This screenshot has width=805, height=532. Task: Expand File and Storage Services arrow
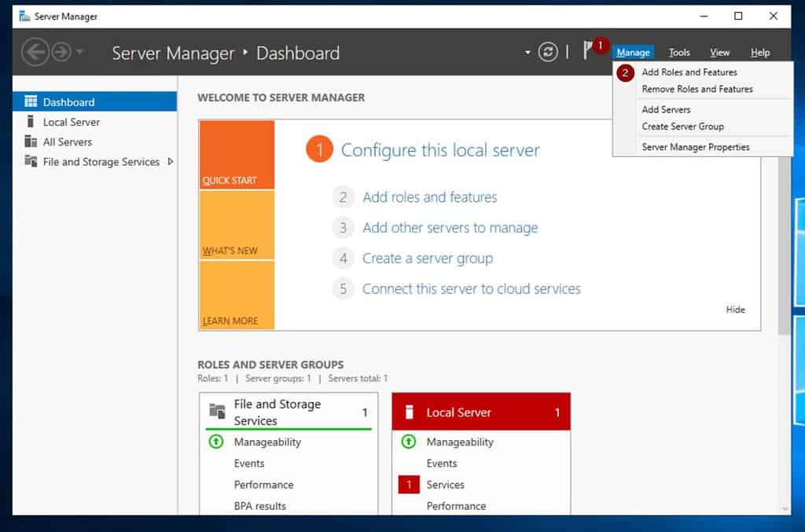pos(171,162)
